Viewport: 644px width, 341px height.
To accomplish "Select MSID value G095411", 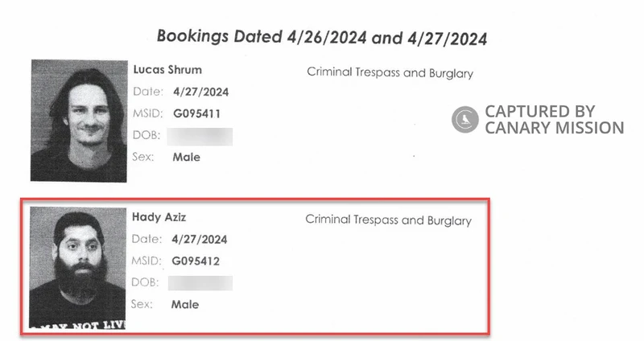I will pyautogui.click(x=196, y=113).
